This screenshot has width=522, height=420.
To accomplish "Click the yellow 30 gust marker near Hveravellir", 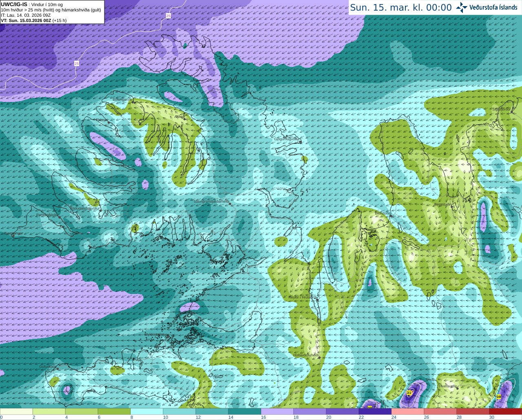I will [x=499, y=396].
